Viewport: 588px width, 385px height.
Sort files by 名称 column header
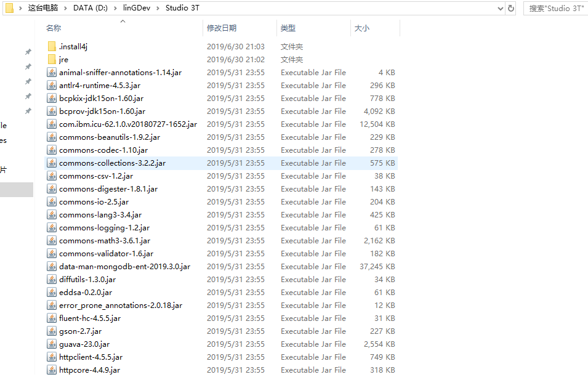[54, 28]
